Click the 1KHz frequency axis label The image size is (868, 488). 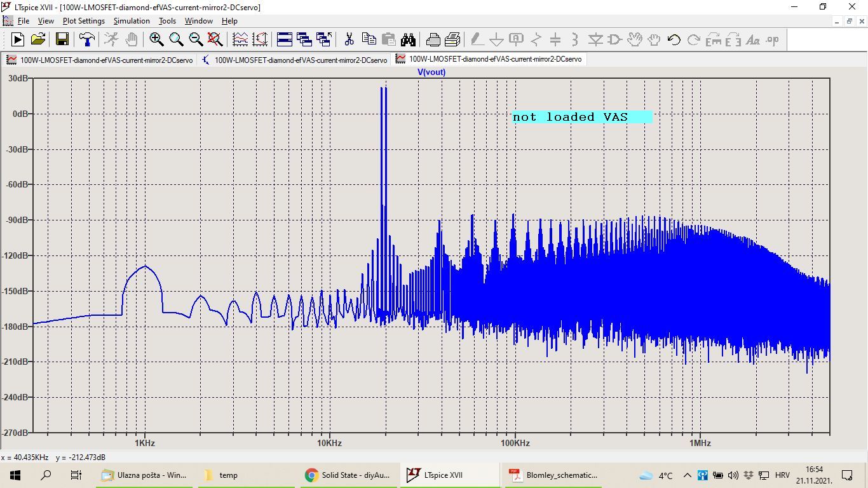coord(145,443)
